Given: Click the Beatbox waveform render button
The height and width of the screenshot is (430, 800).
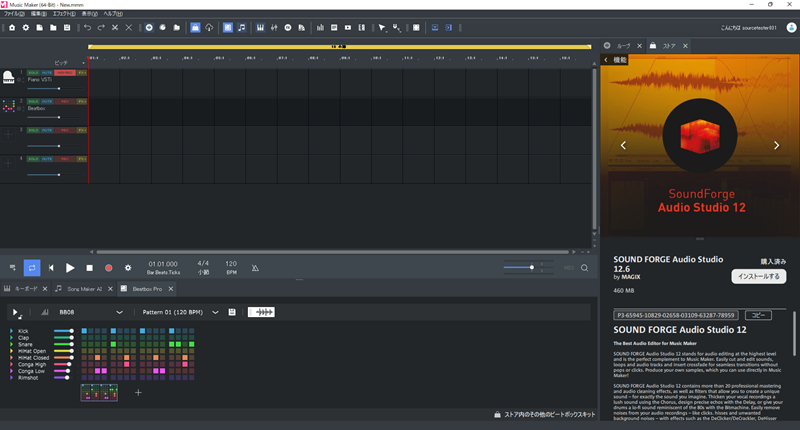Looking at the screenshot, I should click(261, 312).
